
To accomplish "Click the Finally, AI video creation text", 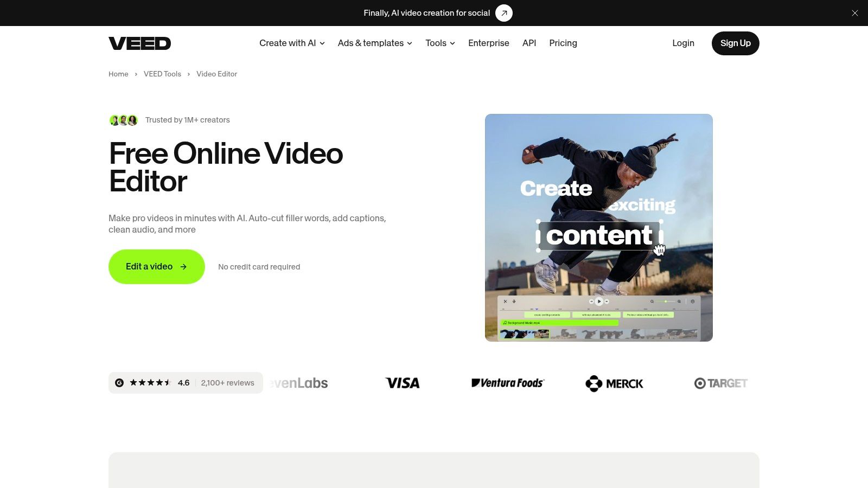I will click(426, 13).
